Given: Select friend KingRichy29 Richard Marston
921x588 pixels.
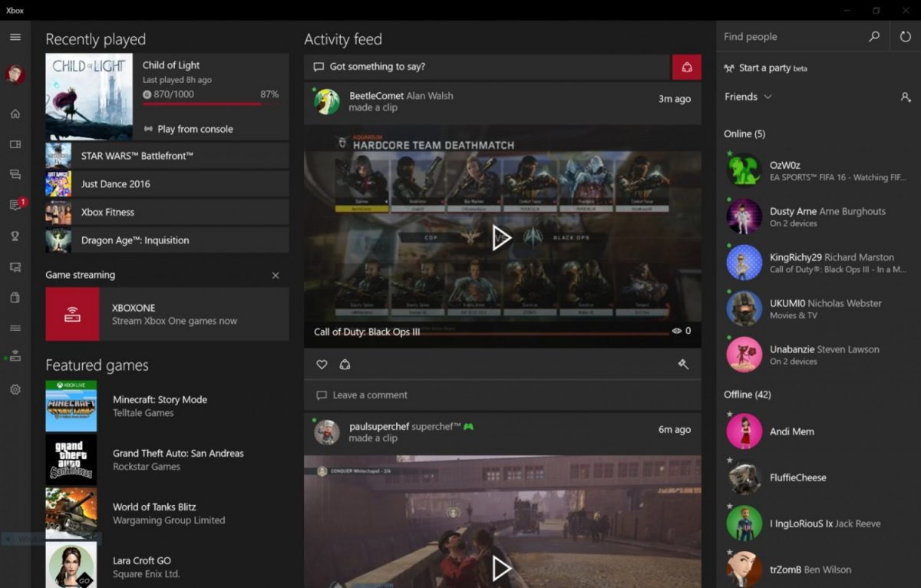Looking at the screenshot, I should tap(818, 263).
